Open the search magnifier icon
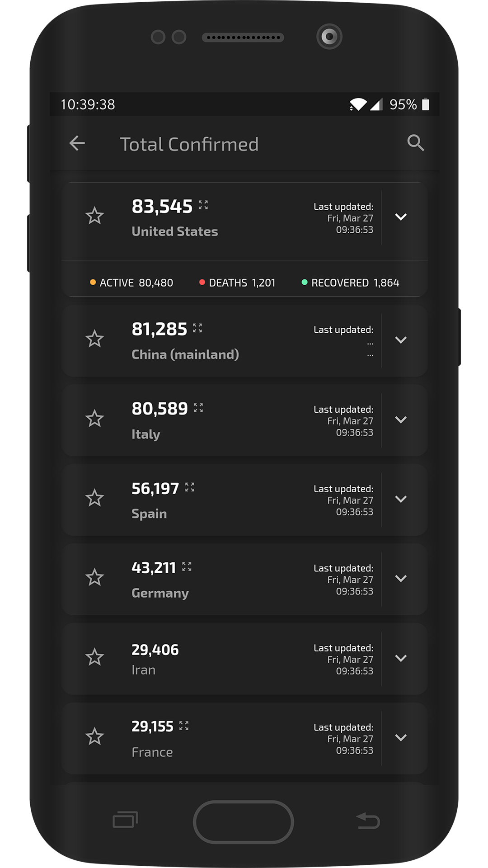Image resolution: width=488 pixels, height=868 pixels. pos(415,143)
